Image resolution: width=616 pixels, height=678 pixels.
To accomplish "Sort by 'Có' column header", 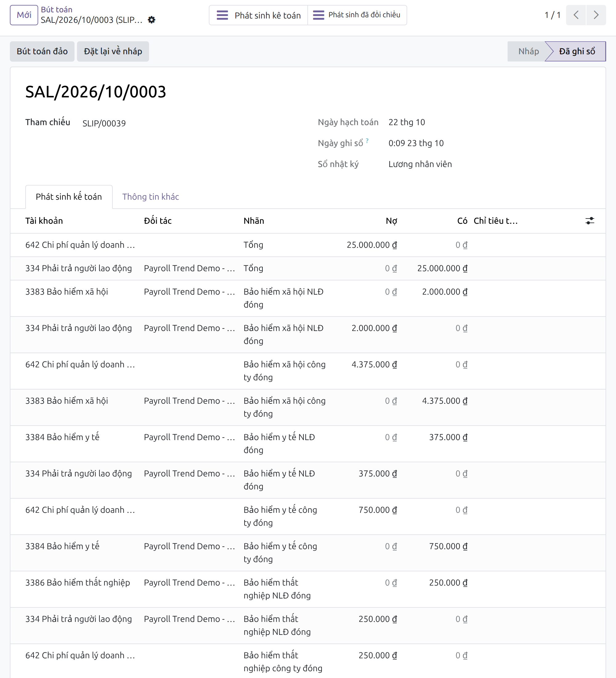I will [462, 221].
